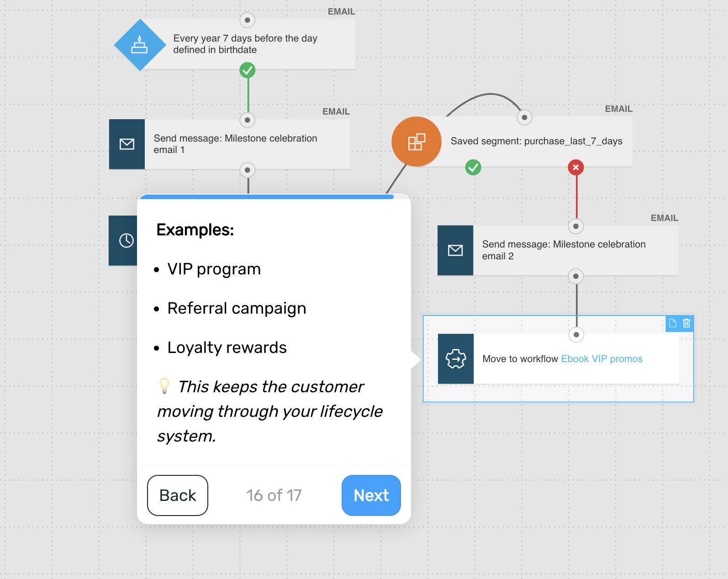Go back to the previous tour step

[x=178, y=495]
